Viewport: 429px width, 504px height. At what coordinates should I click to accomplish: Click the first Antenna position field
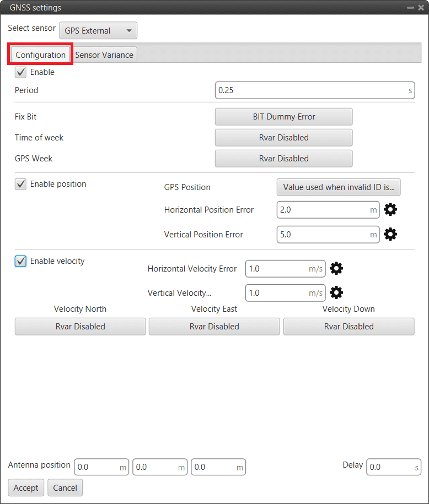98,467
